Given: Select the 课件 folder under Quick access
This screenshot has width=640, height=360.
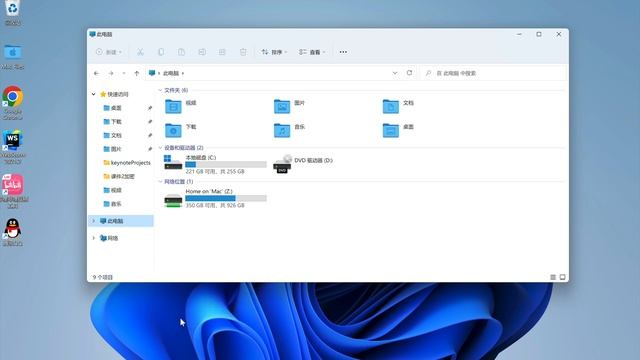Looking at the screenshot, I should pos(119,176).
